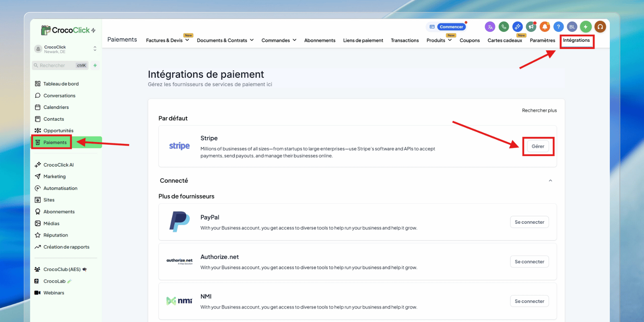
Task: Click the Paiements heading in the top bar
Action: [x=122, y=39]
